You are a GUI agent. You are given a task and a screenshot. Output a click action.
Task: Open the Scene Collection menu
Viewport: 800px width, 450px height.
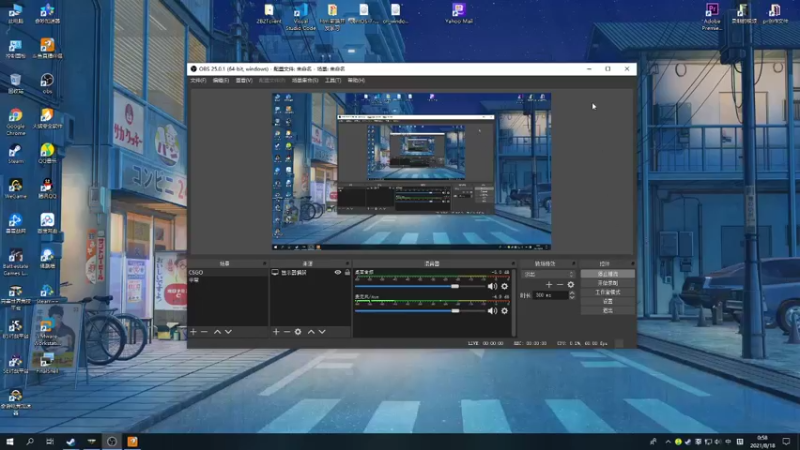point(305,81)
